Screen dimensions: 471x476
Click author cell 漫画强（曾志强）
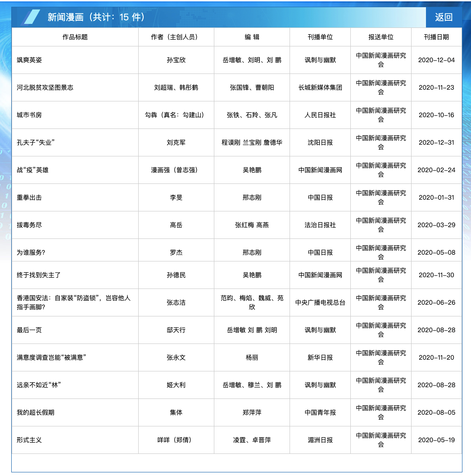coord(176,170)
